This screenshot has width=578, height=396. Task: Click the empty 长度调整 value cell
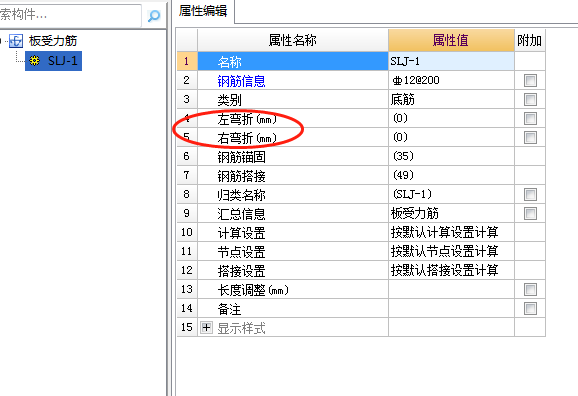click(451, 289)
